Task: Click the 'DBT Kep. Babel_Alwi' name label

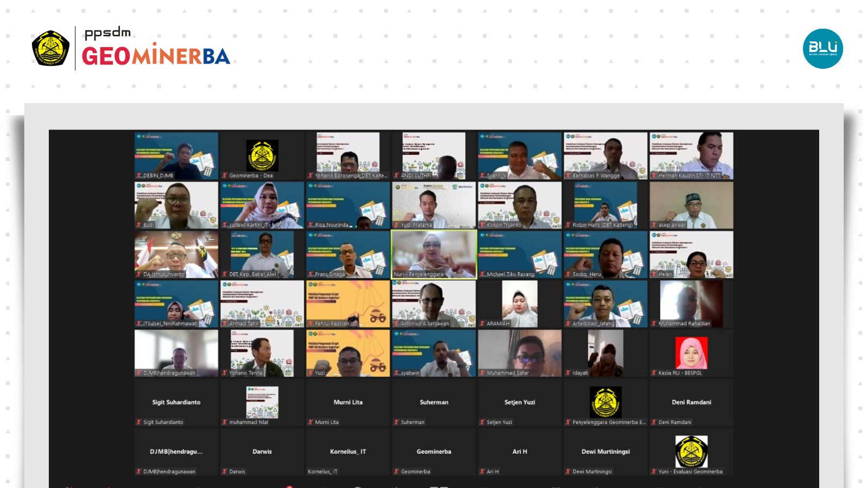Action: (x=253, y=274)
